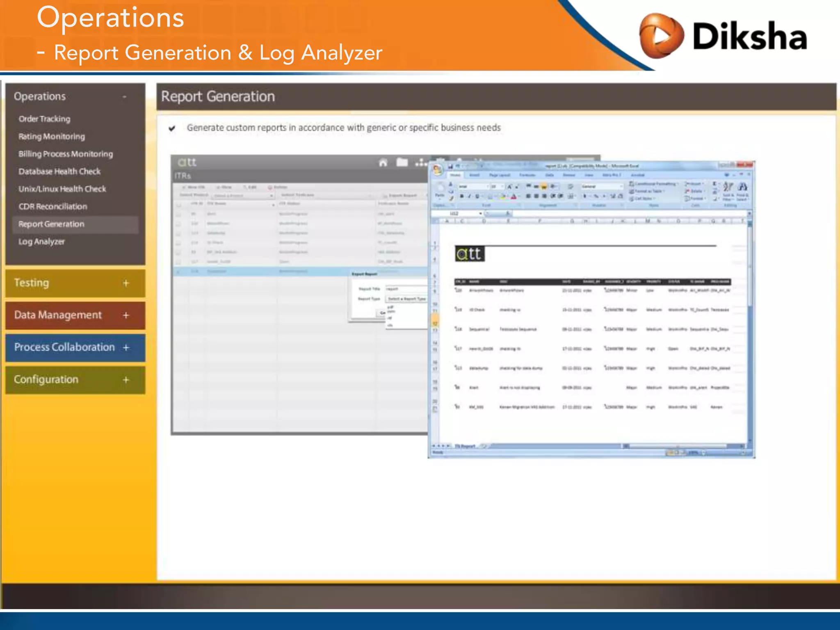Uncheck the highlighted Sequential row checkbox
The width and height of the screenshot is (840, 630).
pyautogui.click(x=178, y=272)
